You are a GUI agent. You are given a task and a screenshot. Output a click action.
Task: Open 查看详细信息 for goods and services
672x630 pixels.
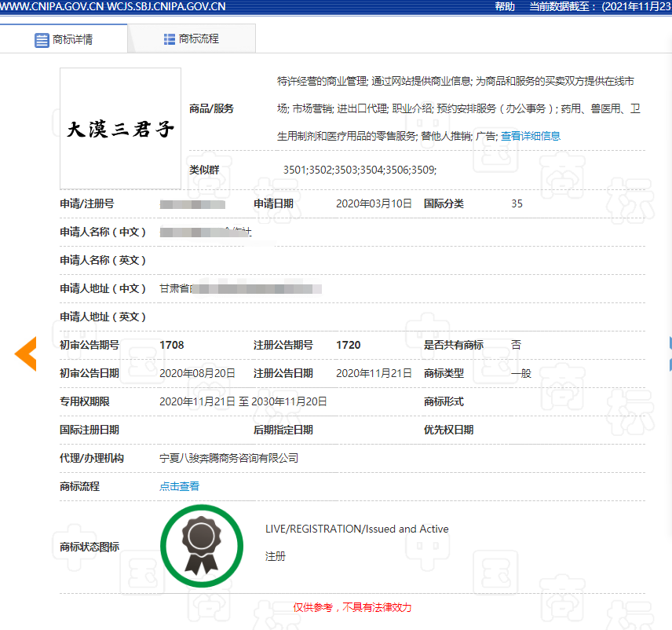531,136
